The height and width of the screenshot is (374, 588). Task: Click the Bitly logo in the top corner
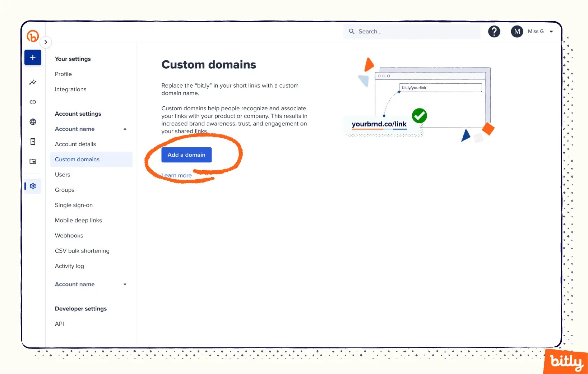click(x=33, y=36)
